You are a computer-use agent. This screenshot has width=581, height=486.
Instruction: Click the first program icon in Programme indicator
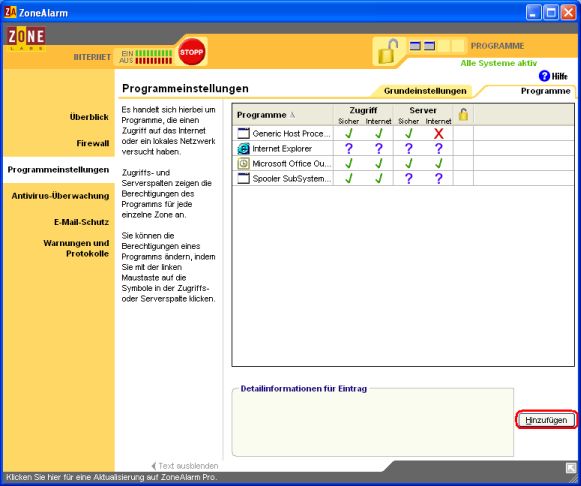[415, 46]
